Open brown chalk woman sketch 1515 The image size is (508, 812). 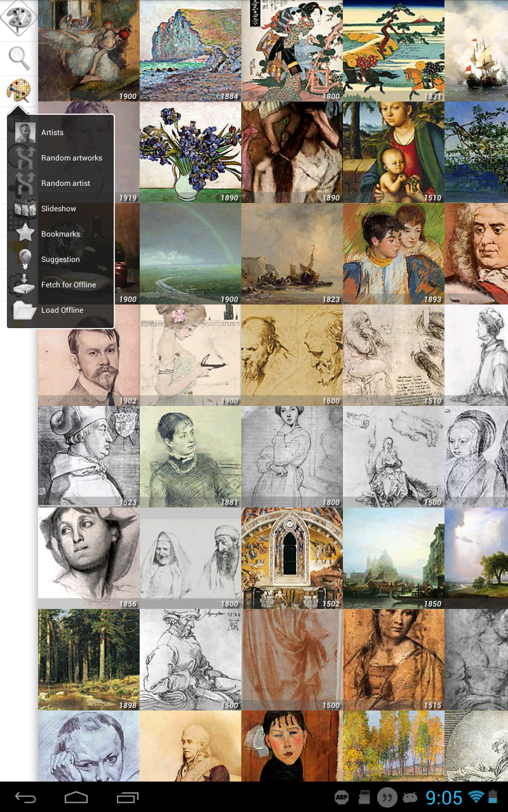394,660
